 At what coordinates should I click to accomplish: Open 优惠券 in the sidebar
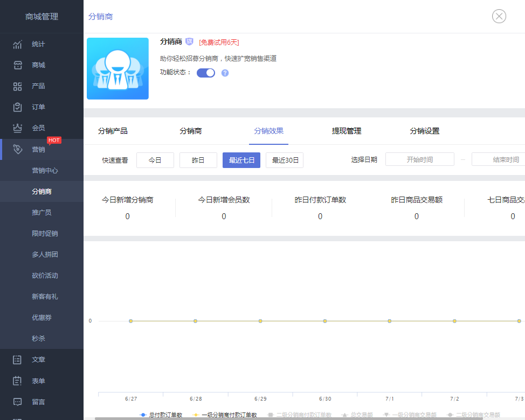click(42, 318)
